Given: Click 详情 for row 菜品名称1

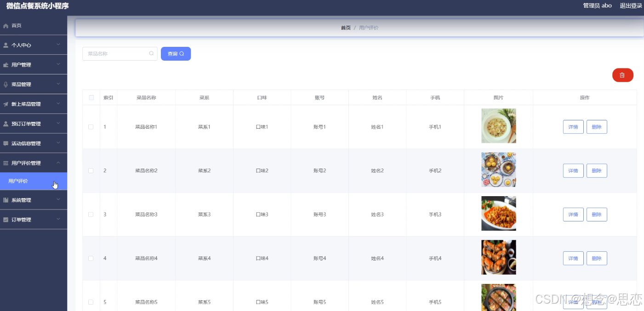Looking at the screenshot, I should (x=573, y=127).
